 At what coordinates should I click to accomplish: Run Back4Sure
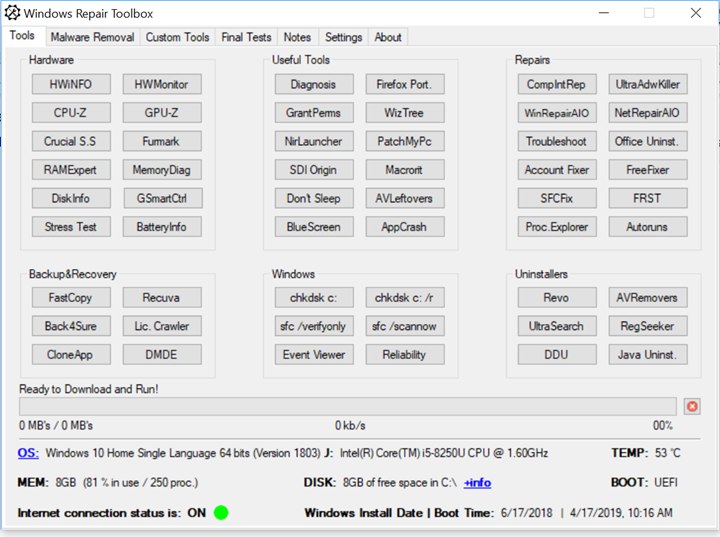coord(71,326)
